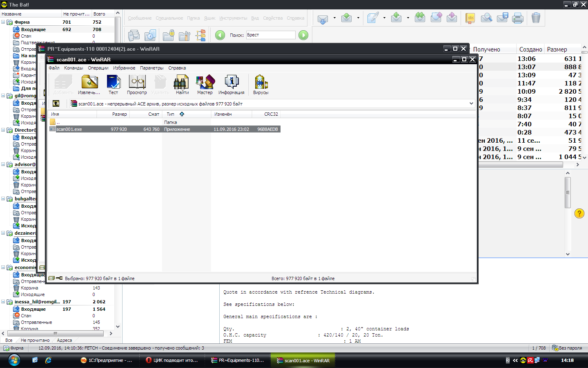
Task: Open the Файл menu in WinRAR
Action: 54,68
